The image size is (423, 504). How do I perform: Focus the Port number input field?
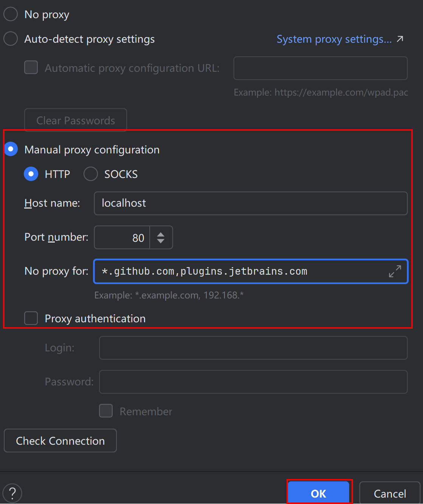coord(122,238)
